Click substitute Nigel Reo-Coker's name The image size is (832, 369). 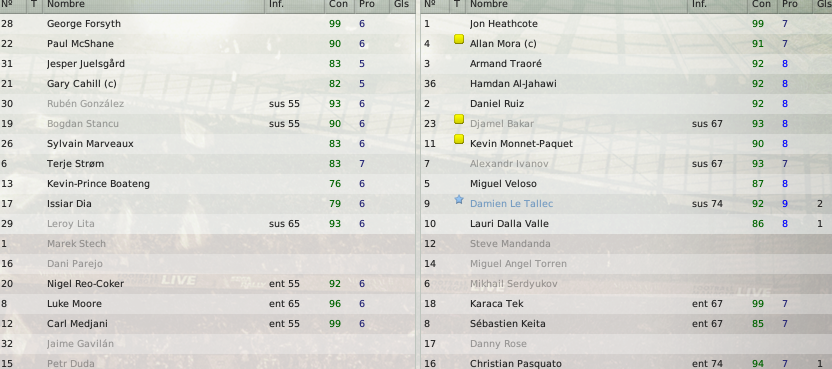pyautogui.click(x=85, y=284)
